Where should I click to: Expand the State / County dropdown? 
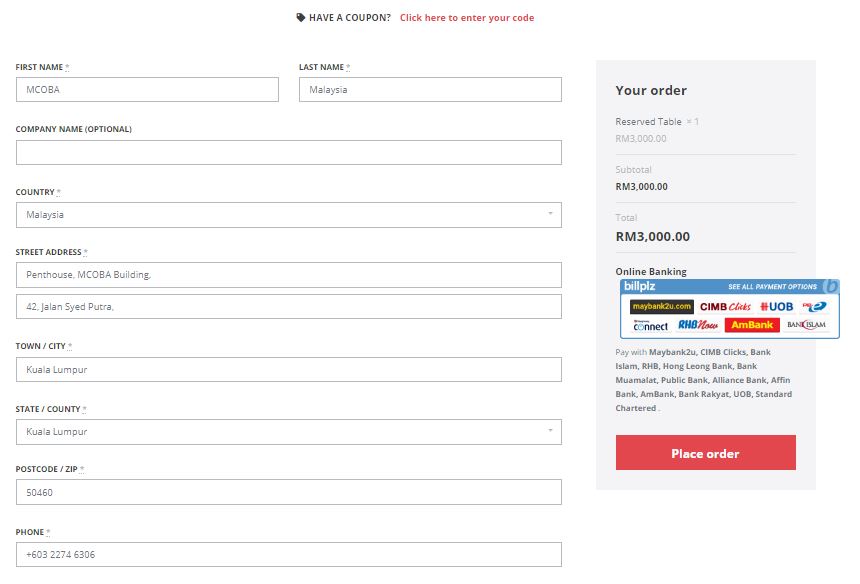click(288, 432)
